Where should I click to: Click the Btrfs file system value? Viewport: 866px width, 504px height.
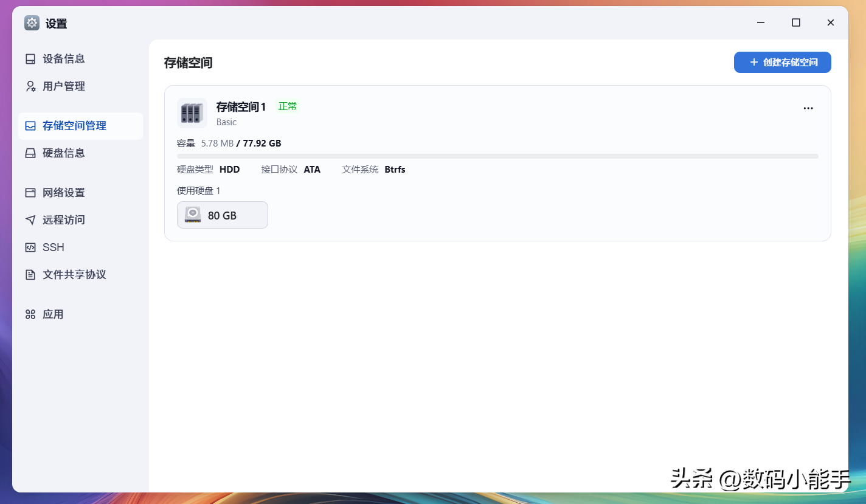[395, 170]
